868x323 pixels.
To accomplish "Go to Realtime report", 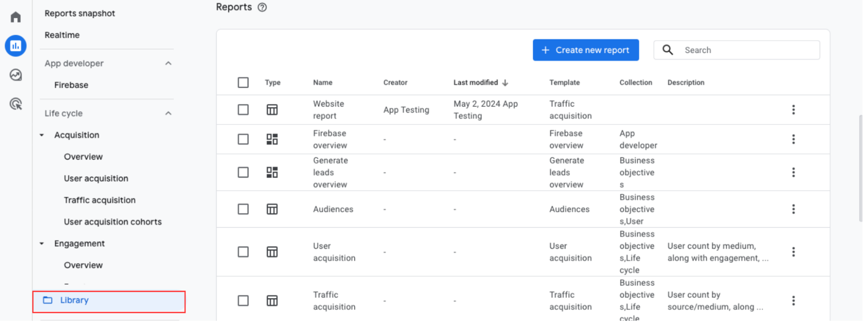I will coord(62,35).
